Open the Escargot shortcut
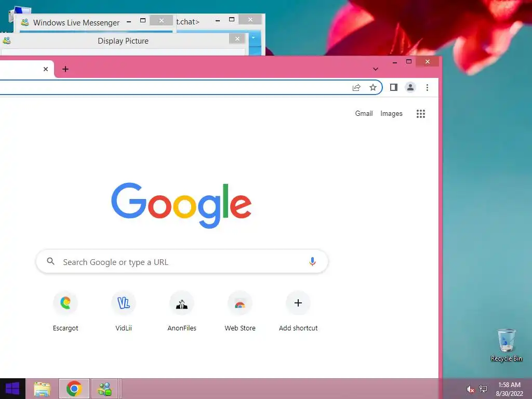 pyautogui.click(x=65, y=312)
